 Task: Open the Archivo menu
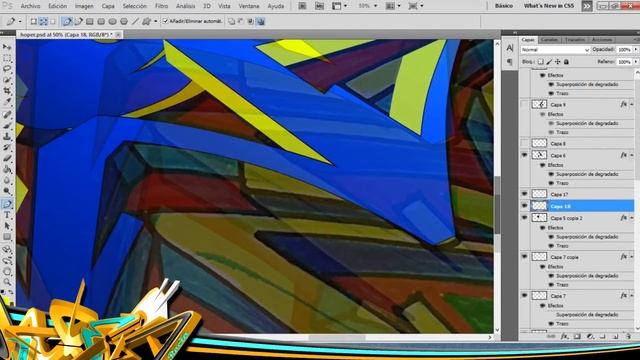click(30, 6)
